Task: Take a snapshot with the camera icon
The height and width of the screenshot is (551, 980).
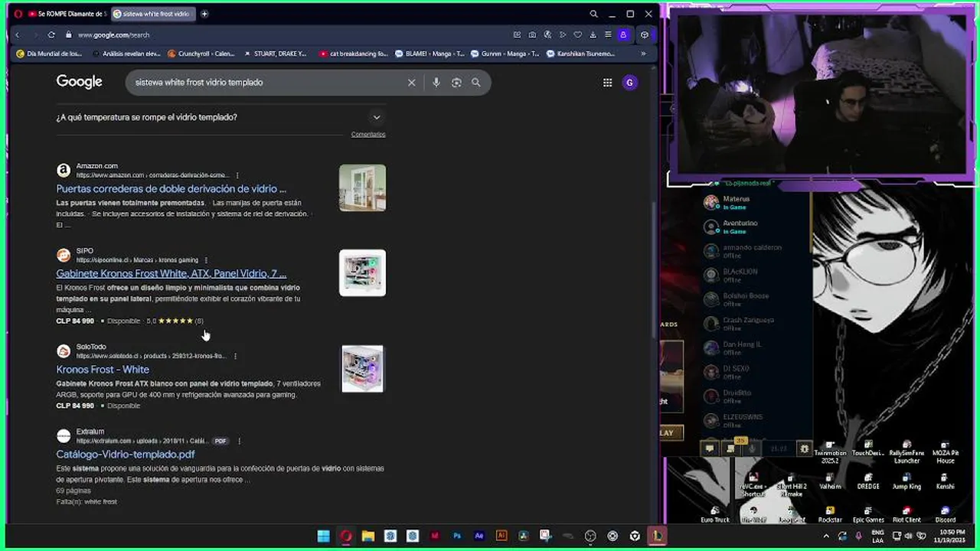Action: [532, 34]
